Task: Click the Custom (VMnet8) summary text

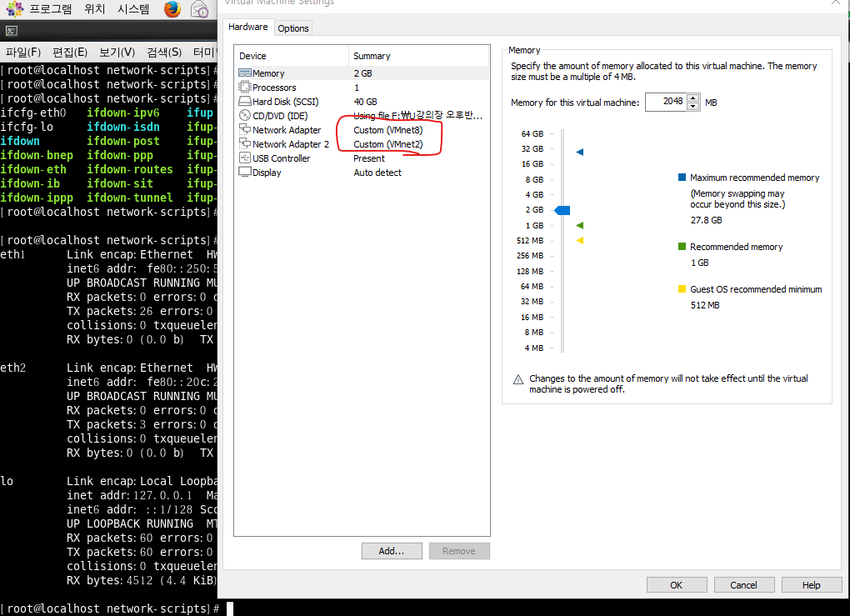Action: tap(388, 129)
